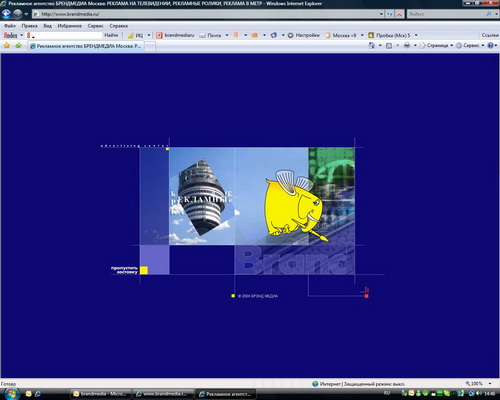Click the Refresh button beside the address bar
Image resolution: width=500 pixels, height=400 pixels.
tap(390, 14)
